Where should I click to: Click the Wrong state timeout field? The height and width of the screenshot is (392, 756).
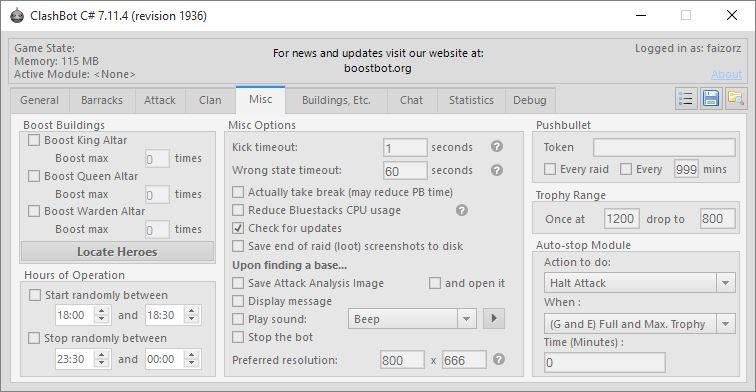click(405, 171)
